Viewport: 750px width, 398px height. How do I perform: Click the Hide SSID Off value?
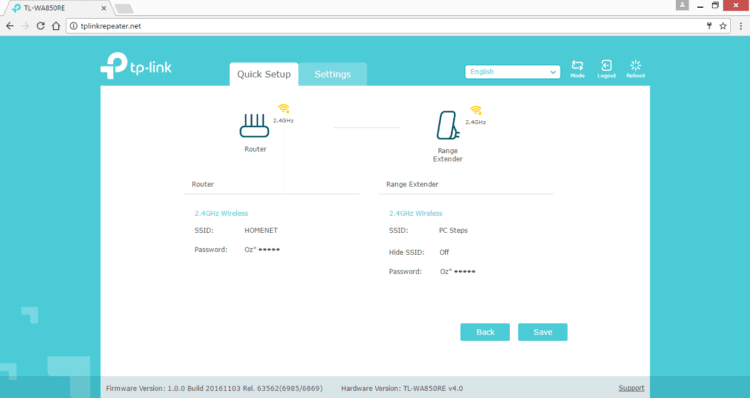pyautogui.click(x=444, y=252)
